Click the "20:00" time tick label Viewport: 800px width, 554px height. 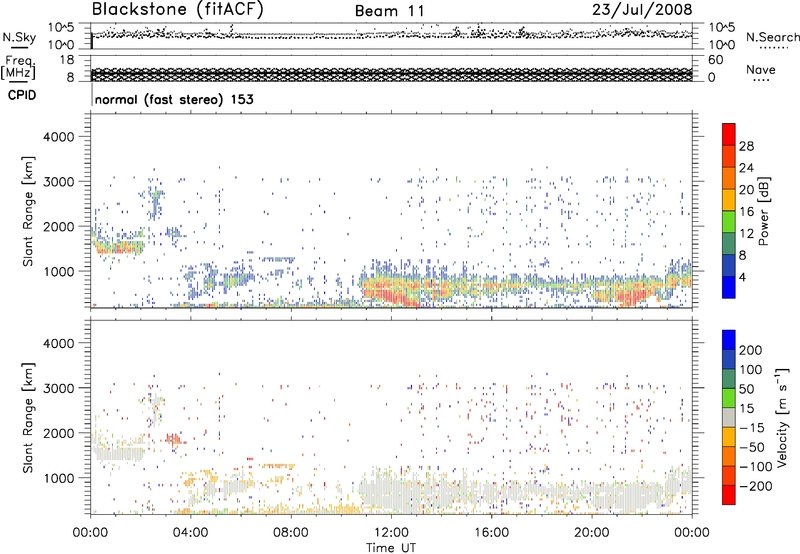click(x=591, y=533)
